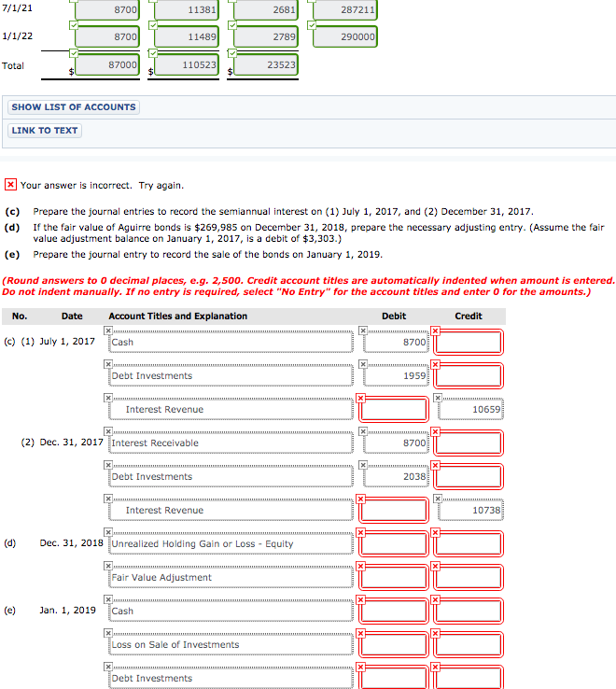Click credit field for Jan. 1, 2019 Cash
Viewport: 616px width, 689px height.
coord(469,611)
